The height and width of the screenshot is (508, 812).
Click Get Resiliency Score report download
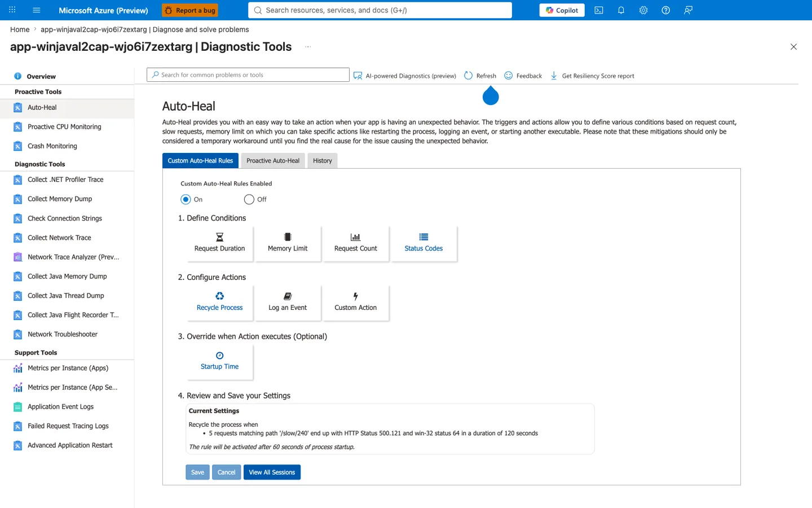(x=592, y=76)
